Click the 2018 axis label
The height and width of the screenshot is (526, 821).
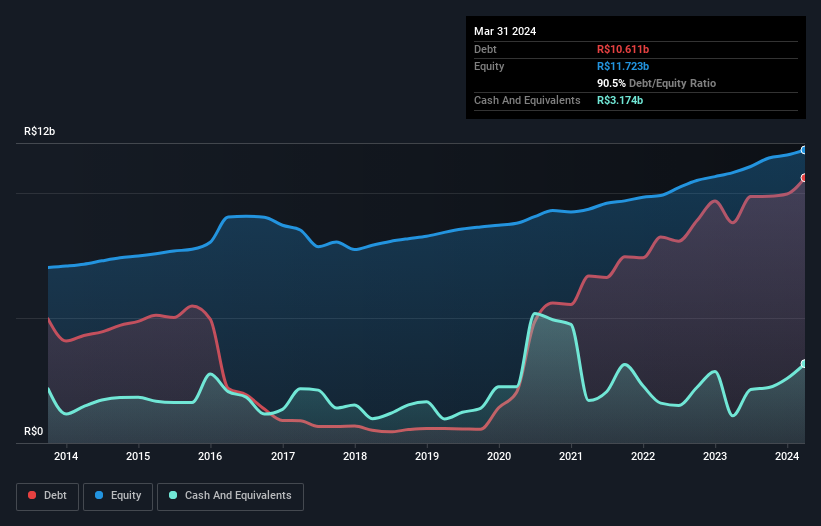tap(355, 456)
